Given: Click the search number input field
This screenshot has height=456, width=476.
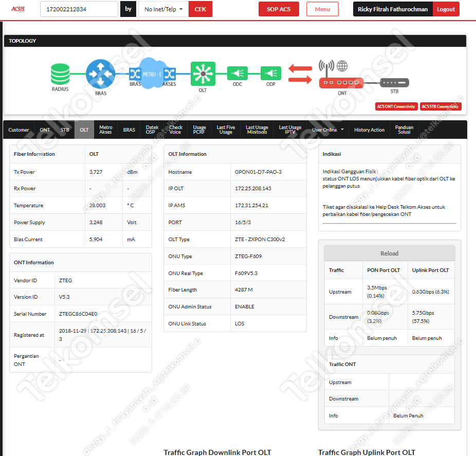Looking at the screenshot, I should pos(79,9).
